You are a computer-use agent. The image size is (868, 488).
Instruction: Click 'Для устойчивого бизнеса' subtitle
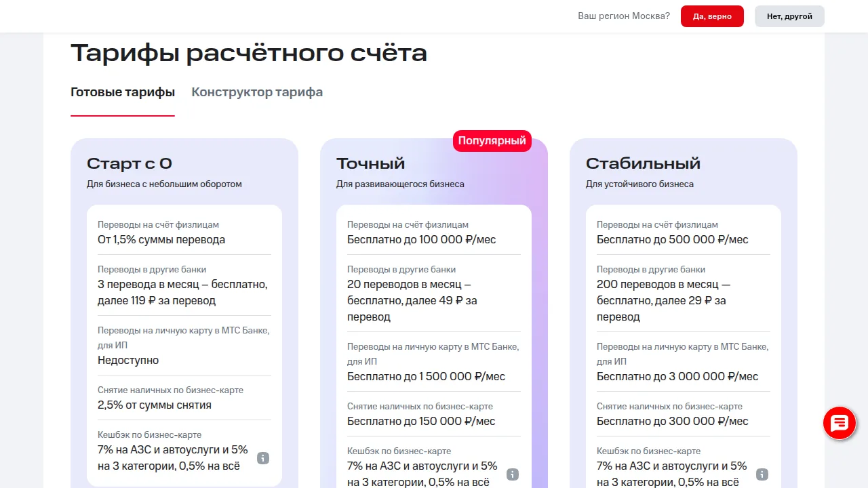click(x=639, y=184)
